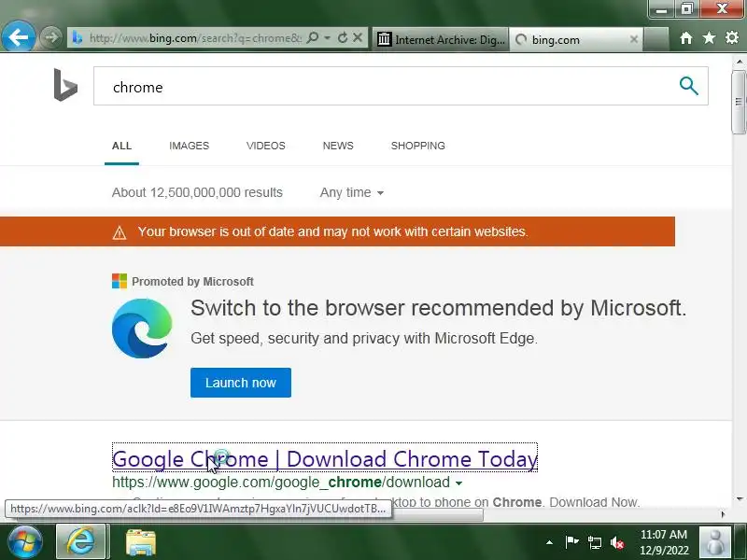Click the Microsoft logo by Promoted label

click(x=120, y=281)
